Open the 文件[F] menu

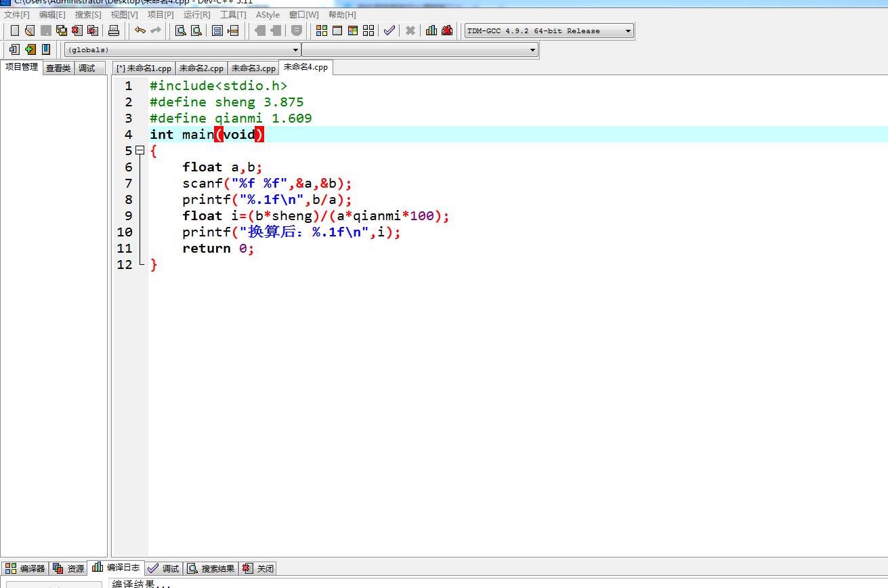coord(17,15)
